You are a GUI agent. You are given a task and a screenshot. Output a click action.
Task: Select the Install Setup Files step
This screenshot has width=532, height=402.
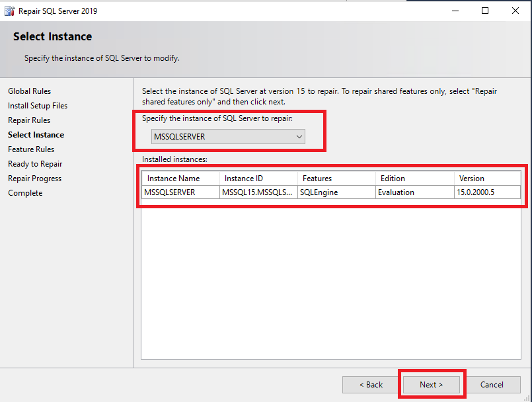[x=38, y=106]
